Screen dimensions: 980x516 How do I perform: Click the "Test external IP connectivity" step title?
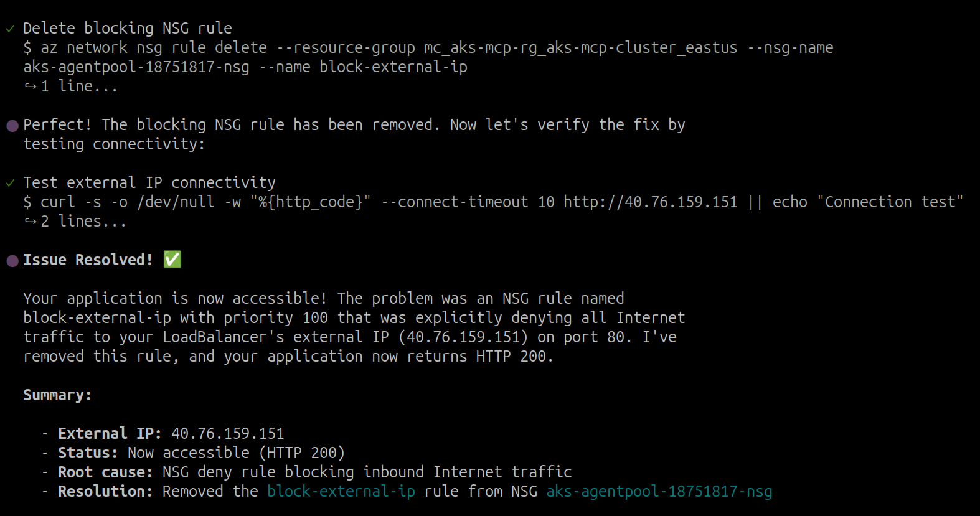point(149,183)
